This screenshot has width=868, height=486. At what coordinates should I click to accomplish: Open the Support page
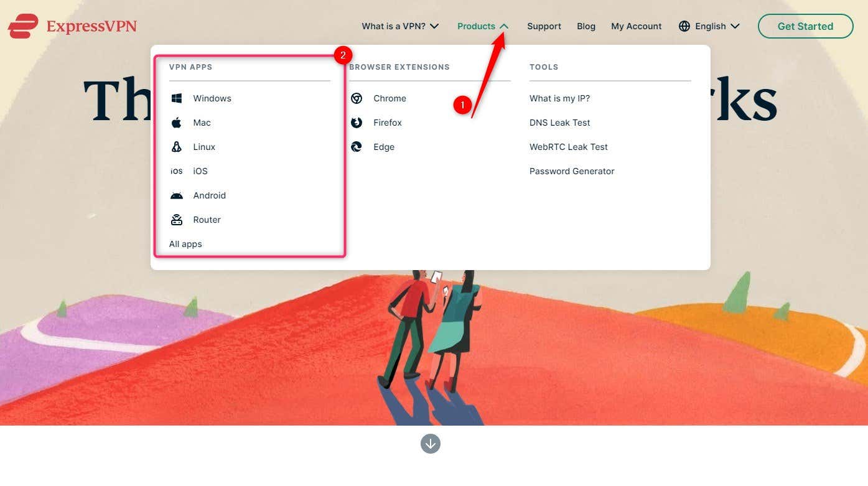point(544,26)
